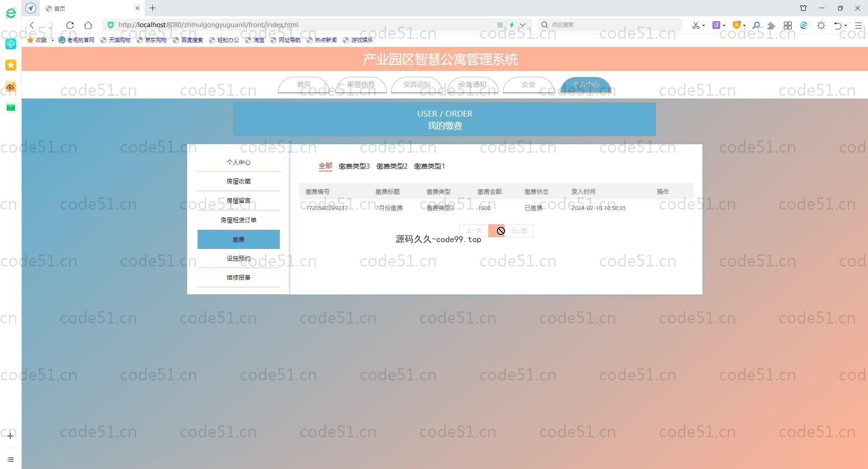Image resolution: width=868 pixels, height=469 pixels.
Task: Open the Weibo sidebar icon
Action: tap(11, 87)
